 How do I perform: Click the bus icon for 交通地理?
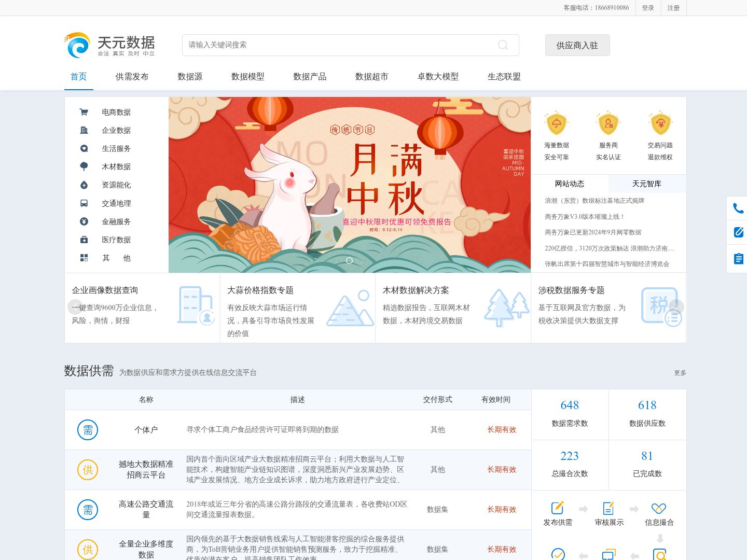tap(84, 203)
